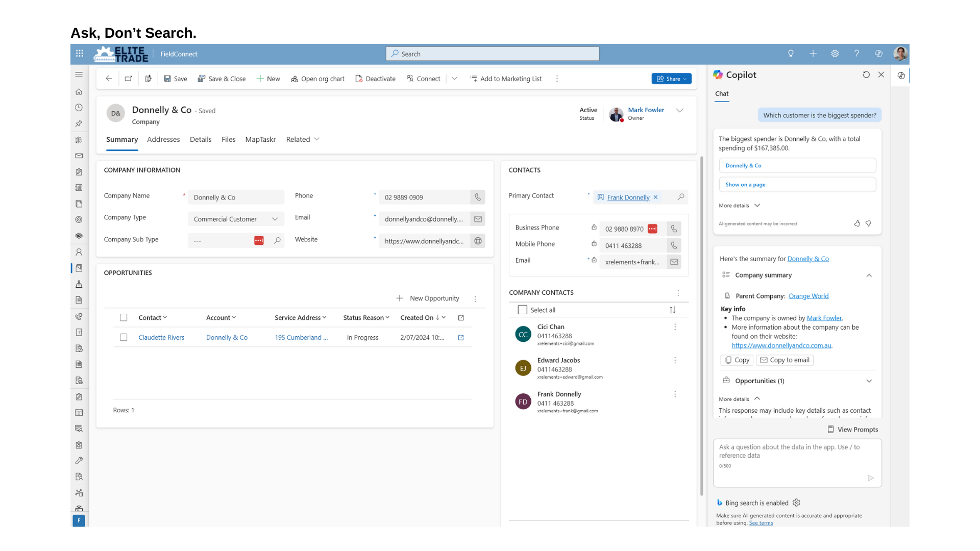Reset the Copilot chat with refresh icon
This screenshot has height=551, width=980.
(x=866, y=74)
